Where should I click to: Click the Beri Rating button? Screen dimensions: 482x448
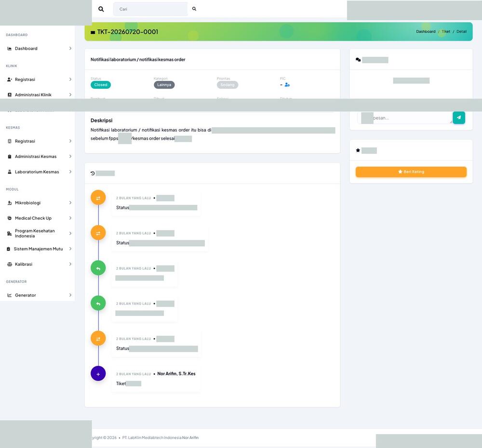pyautogui.click(x=411, y=172)
